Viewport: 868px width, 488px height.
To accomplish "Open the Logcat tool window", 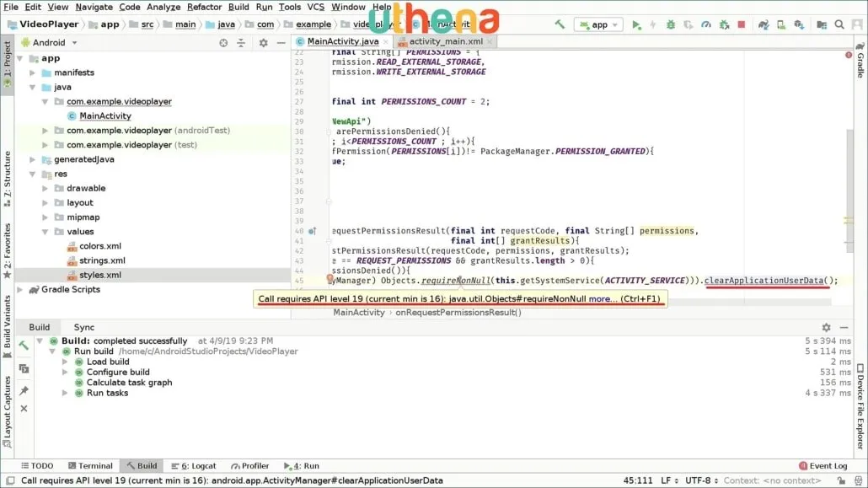I will 193,466.
